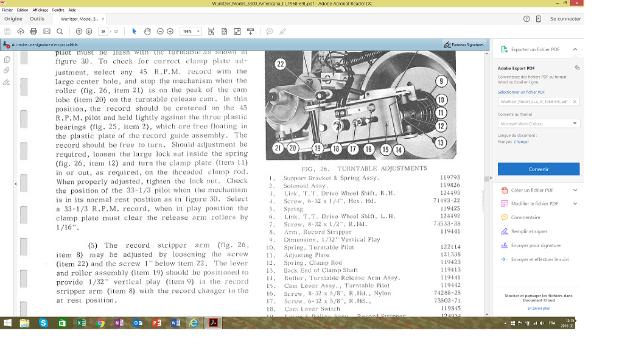Toggle full screen reading mode icon
619x364 pixels.
click(x=237, y=31)
